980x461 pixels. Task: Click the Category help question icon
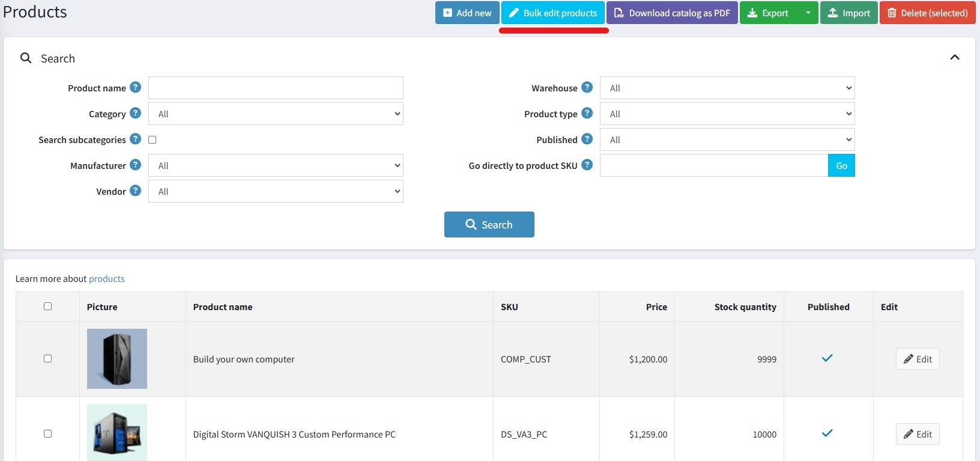coord(136,113)
